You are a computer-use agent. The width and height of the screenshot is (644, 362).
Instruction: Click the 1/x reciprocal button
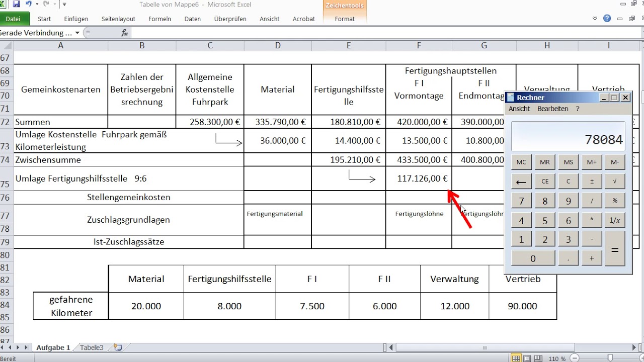[x=615, y=220]
